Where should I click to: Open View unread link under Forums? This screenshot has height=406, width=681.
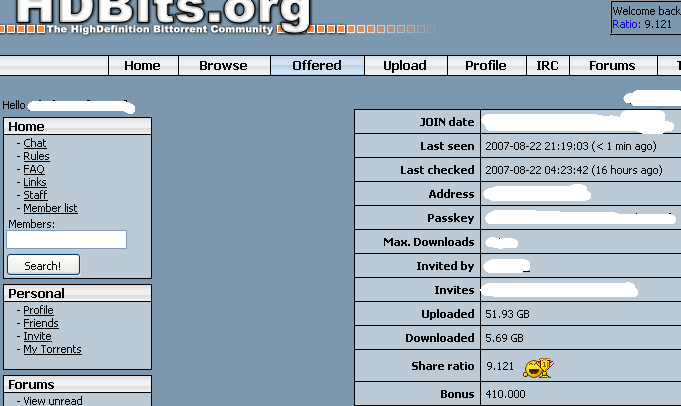(53, 400)
